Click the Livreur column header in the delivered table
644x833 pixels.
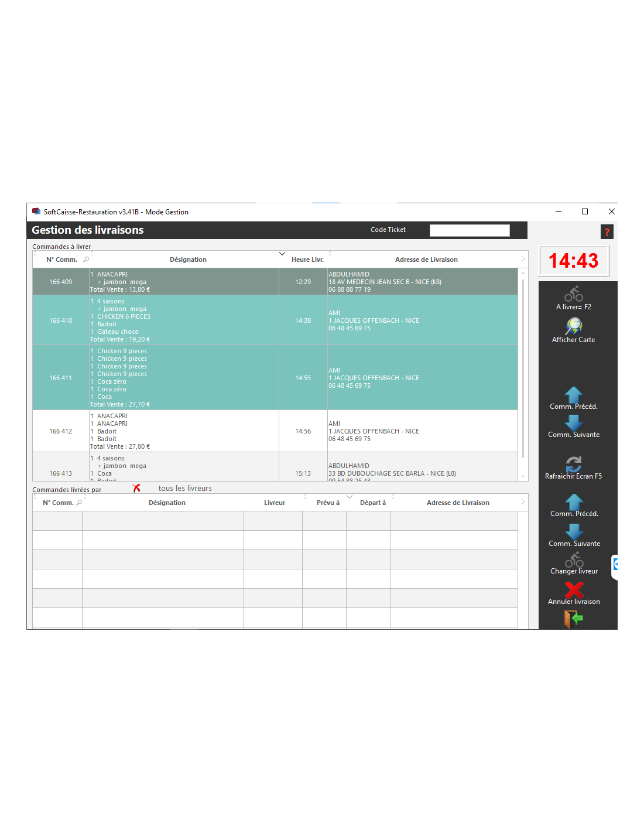point(274,503)
